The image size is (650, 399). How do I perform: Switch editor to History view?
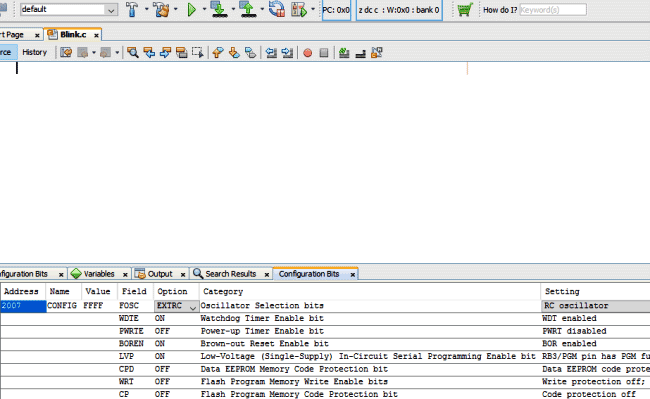pyautogui.click(x=34, y=52)
